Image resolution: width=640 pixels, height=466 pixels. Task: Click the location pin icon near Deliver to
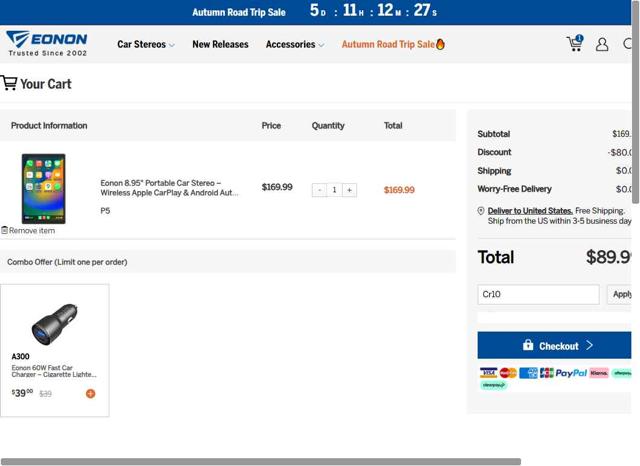click(x=481, y=211)
